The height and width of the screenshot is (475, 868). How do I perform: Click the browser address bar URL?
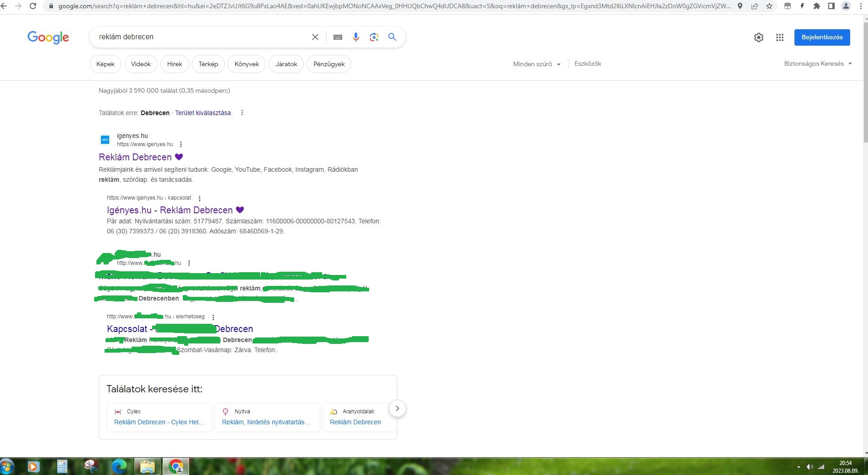394,6
